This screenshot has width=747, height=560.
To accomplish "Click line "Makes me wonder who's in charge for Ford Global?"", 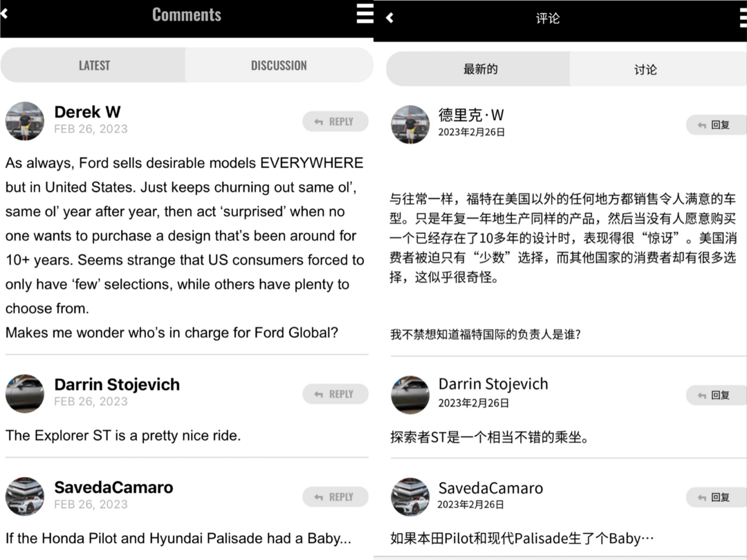I will (x=172, y=333).
